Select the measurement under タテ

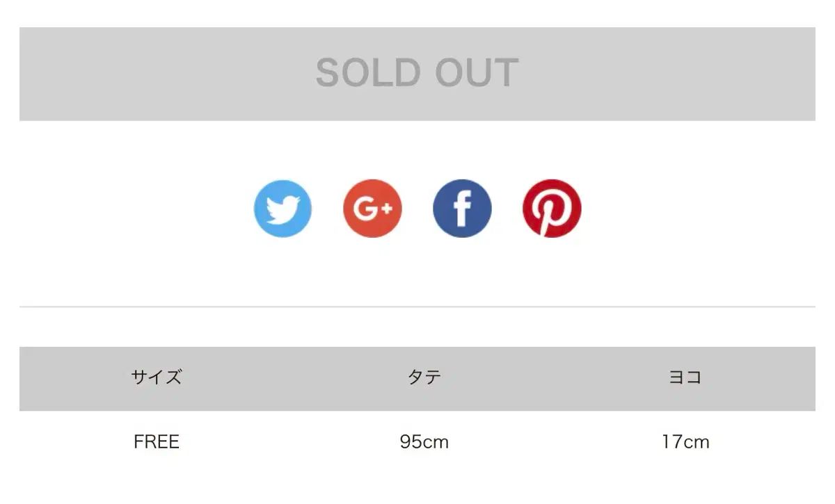tap(424, 442)
